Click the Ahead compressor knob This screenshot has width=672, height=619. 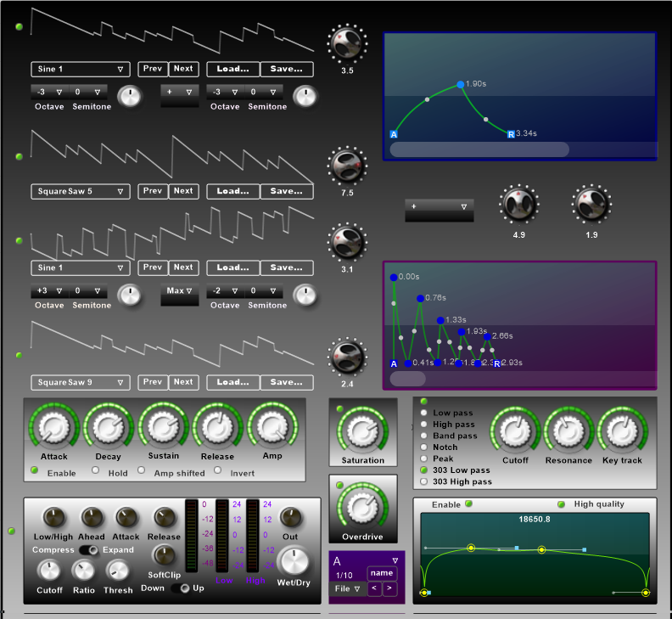tap(92, 518)
